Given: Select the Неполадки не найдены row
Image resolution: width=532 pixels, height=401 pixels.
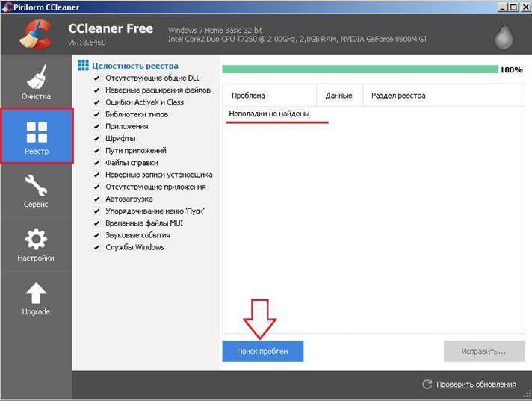Looking at the screenshot, I should 373,114.
